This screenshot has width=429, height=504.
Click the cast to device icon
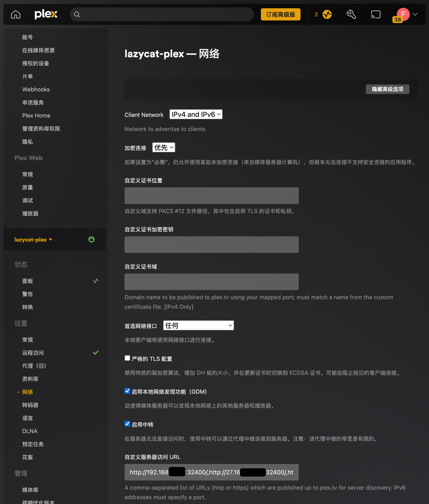[x=375, y=14]
